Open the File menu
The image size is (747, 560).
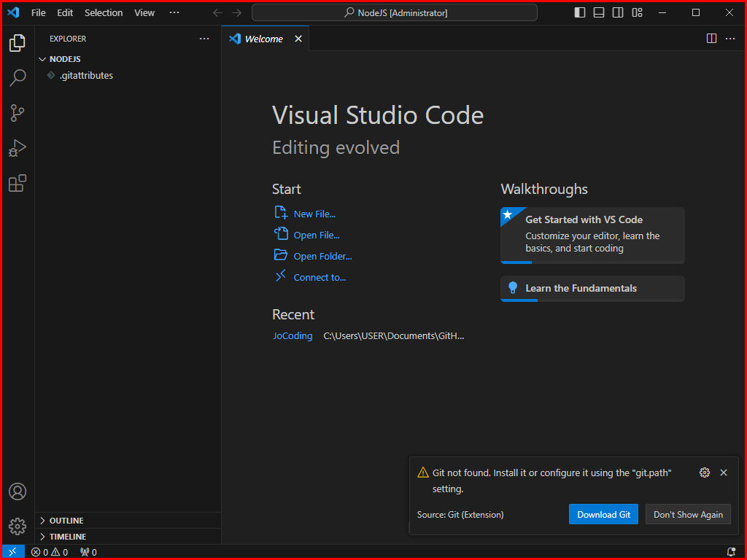[x=39, y=13]
